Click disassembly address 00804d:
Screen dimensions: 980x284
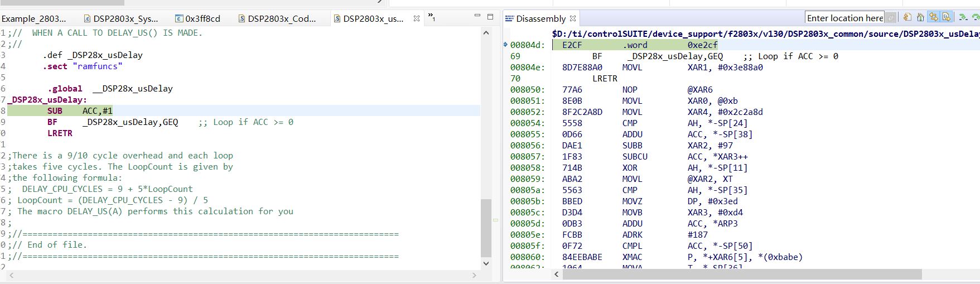tap(527, 45)
